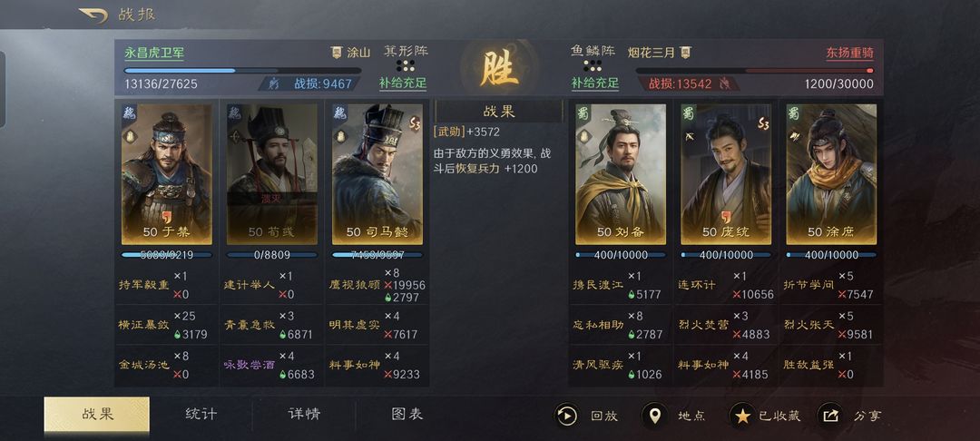Screen dimensions: 980x441
Task: Click the 鱼鳞阵 formation dots icon
Action: point(593,65)
